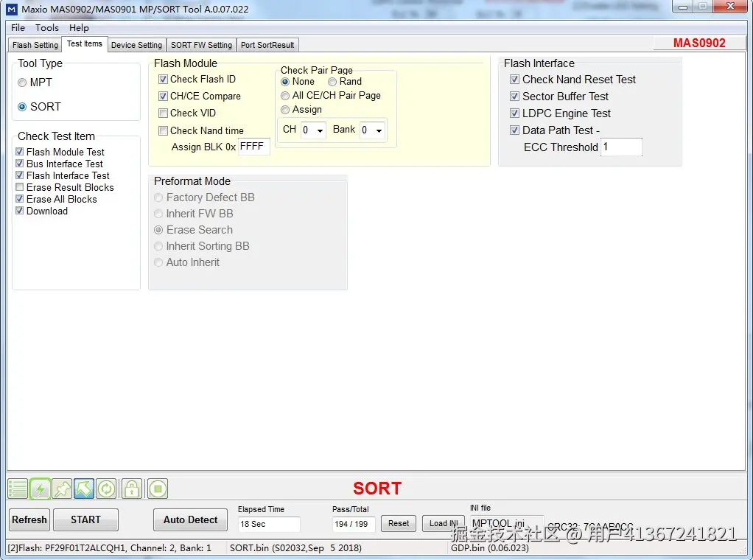Viewport: 753px width, 560px height.
Task: Click the Auto Detect button
Action: 190,519
